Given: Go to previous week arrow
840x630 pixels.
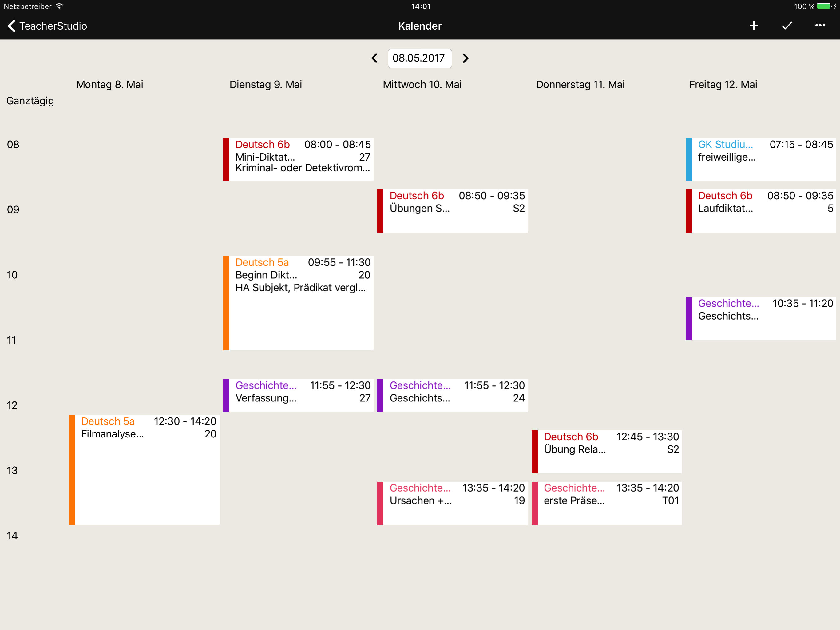Looking at the screenshot, I should point(374,58).
